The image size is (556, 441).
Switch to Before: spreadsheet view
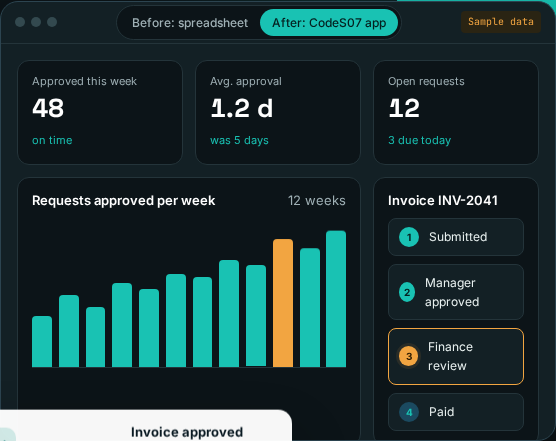190,23
